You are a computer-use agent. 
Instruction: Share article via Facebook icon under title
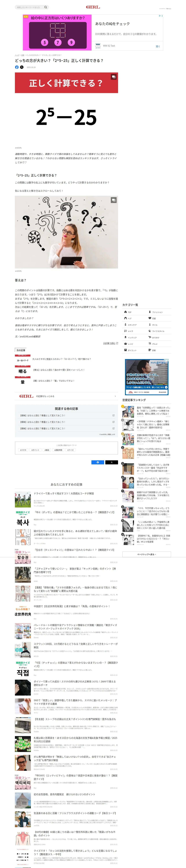point(17,67)
